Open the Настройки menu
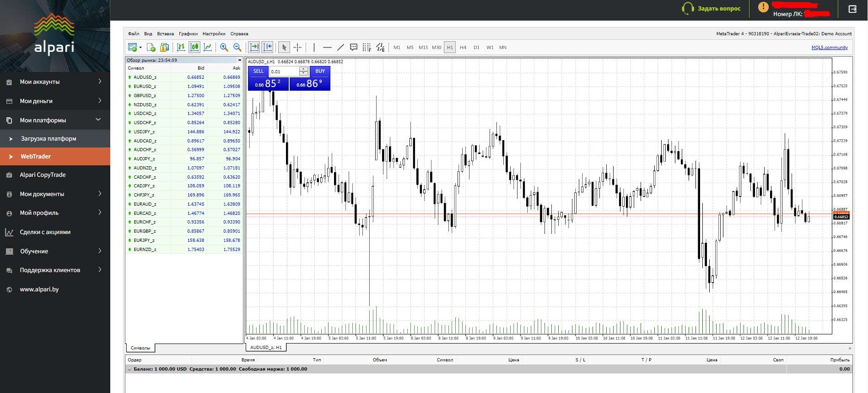This screenshot has height=393, width=868. click(214, 34)
